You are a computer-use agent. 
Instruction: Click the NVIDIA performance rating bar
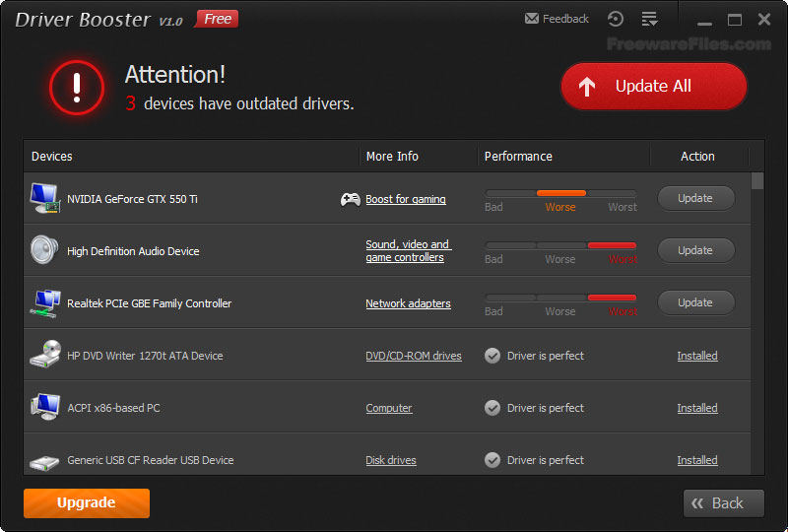coord(560,193)
